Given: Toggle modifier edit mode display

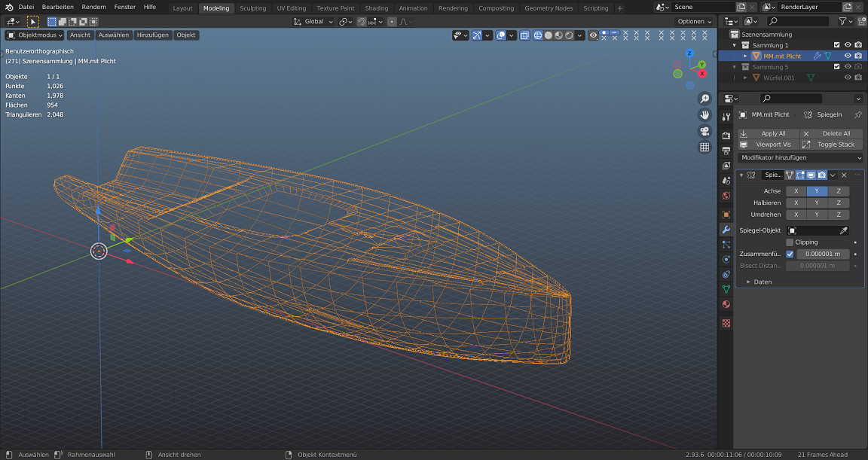Looking at the screenshot, I should pyautogui.click(x=800, y=175).
